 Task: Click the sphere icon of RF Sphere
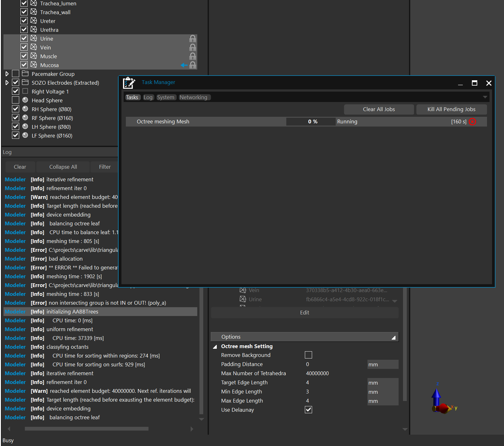click(x=25, y=118)
